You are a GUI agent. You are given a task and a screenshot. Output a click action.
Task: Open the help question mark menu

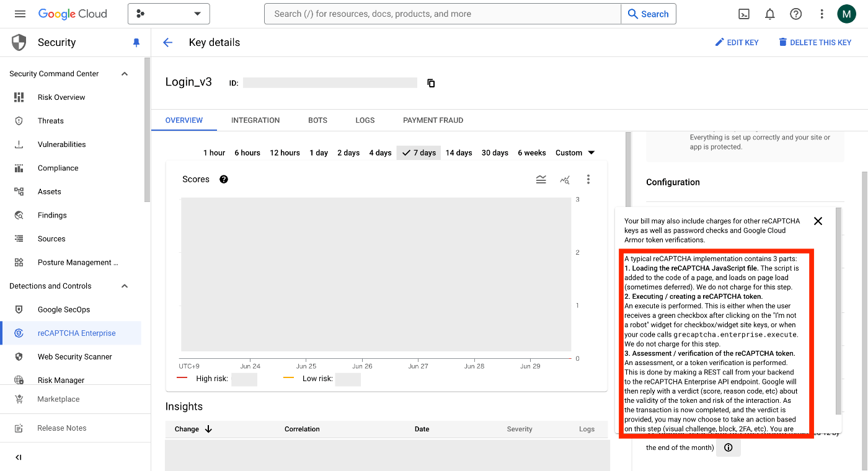tap(795, 14)
